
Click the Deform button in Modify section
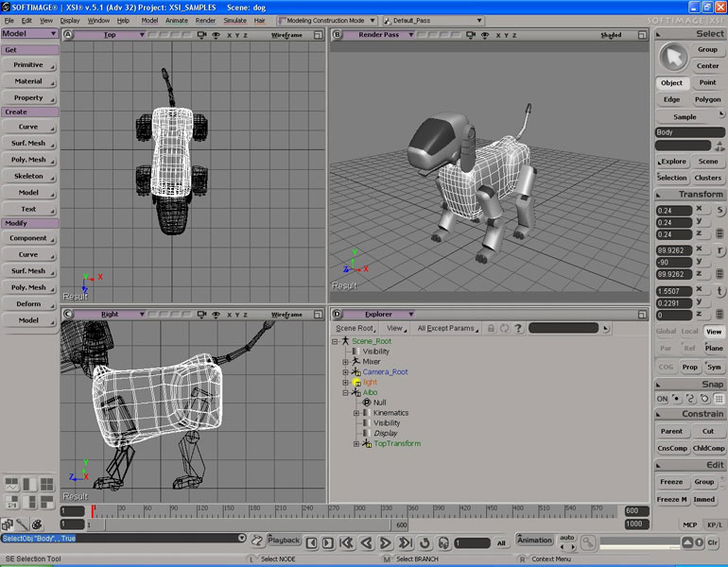28,304
